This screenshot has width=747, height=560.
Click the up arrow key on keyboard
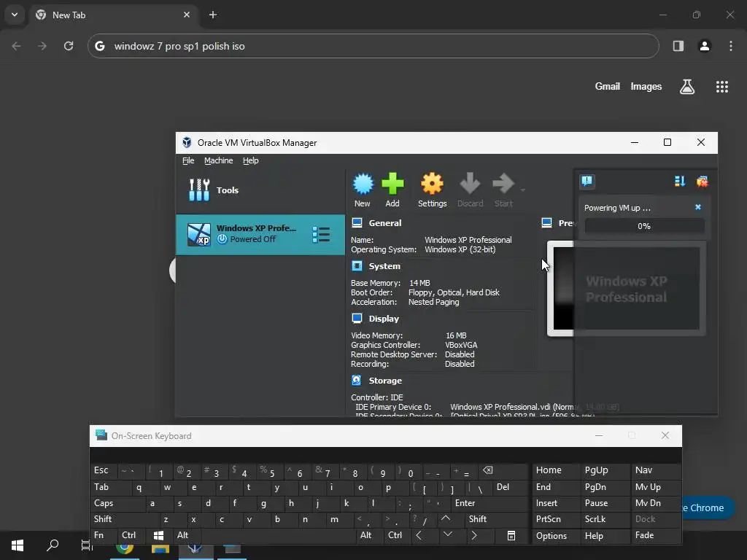click(x=446, y=519)
